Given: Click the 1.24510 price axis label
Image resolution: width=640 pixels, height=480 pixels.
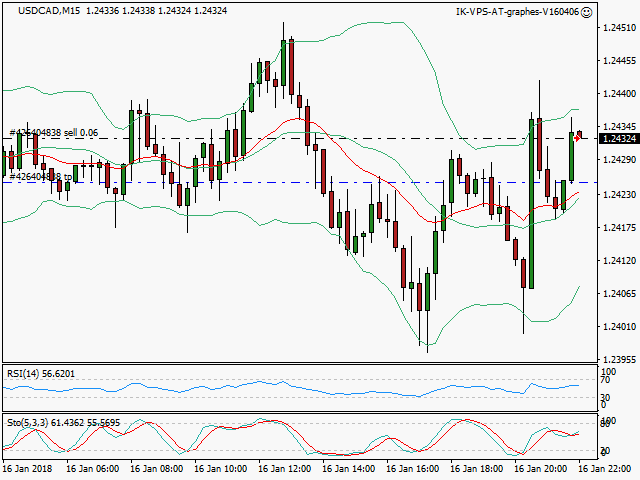Looking at the screenshot, I should [617, 28].
